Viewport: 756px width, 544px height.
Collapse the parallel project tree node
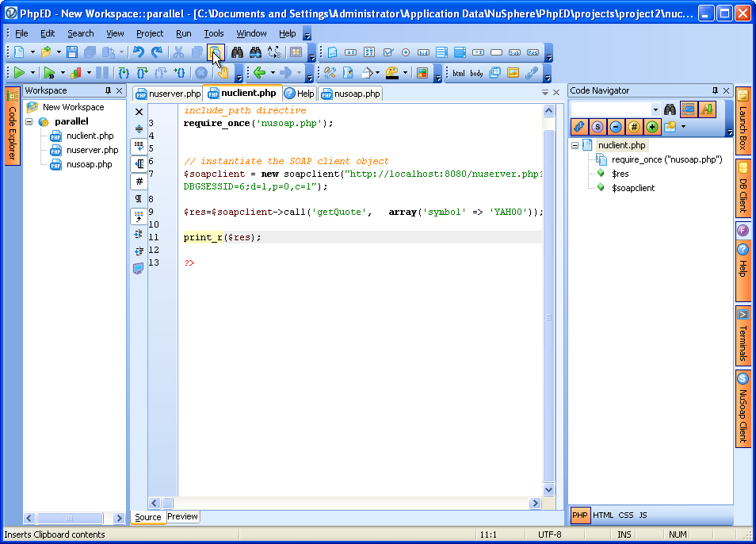click(x=29, y=122)
